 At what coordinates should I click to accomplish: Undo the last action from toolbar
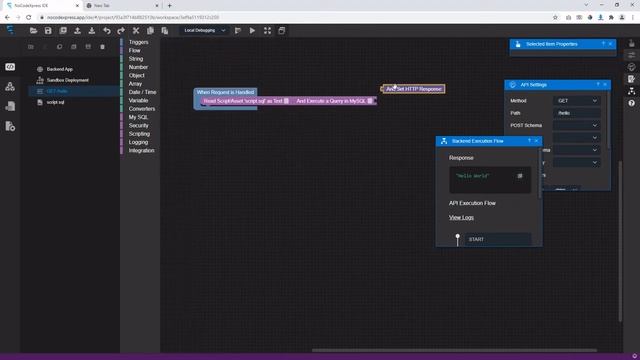pyautogui.click(x=107, y=31)
